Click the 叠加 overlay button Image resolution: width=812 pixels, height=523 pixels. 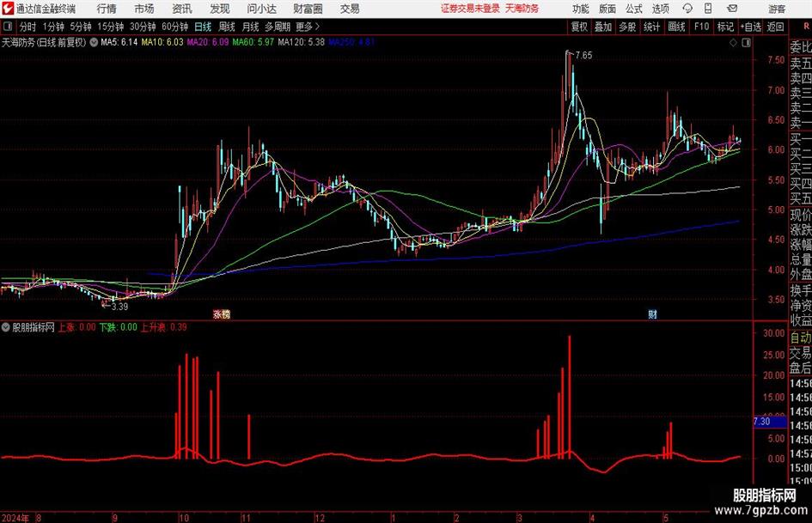pyautogui.click(x=603, y=27)
